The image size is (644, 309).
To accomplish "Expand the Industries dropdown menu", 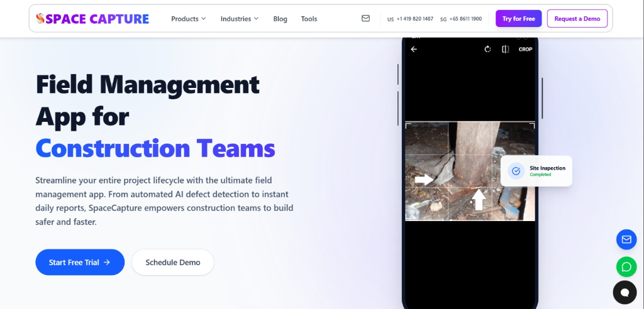I will [x=240, y=19].
